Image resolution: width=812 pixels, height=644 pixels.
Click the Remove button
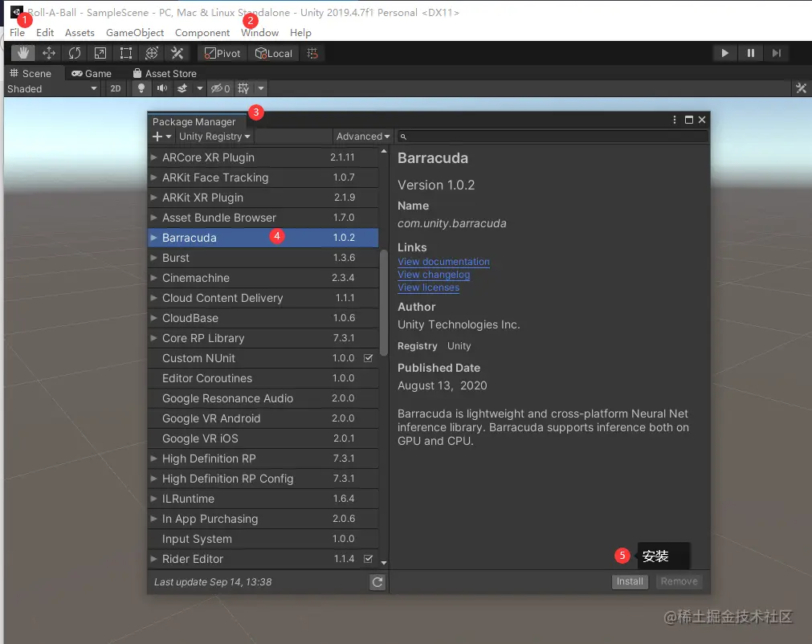point(679,581)
